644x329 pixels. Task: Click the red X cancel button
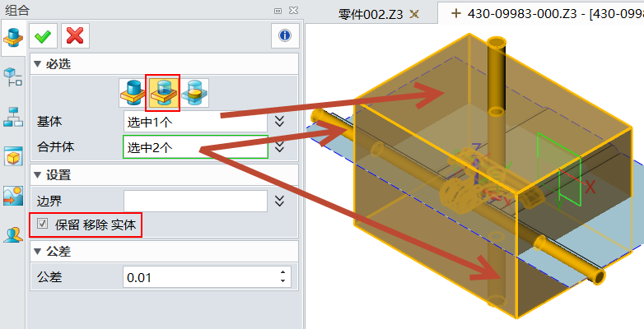point(75,35)
